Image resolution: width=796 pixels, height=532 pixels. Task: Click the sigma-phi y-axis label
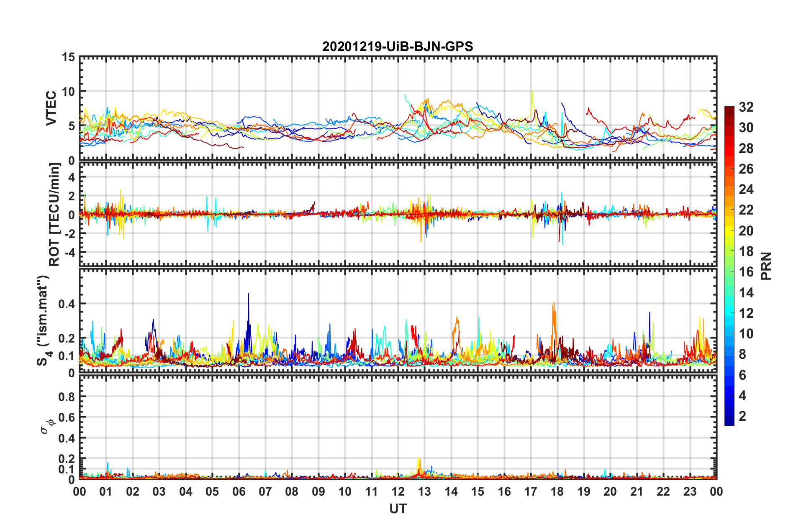click(47, 427)
